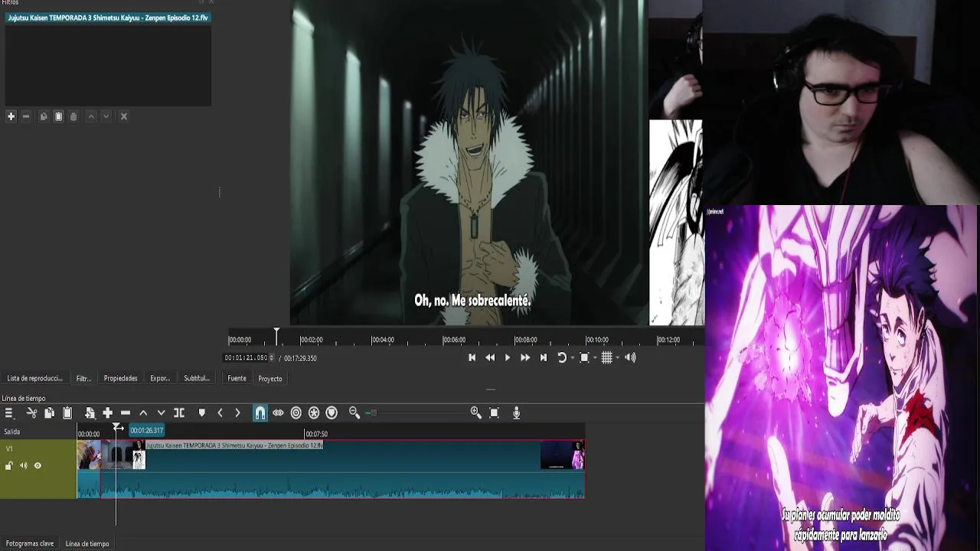Move the filter up in the Filtros panel

click(91, 116)
